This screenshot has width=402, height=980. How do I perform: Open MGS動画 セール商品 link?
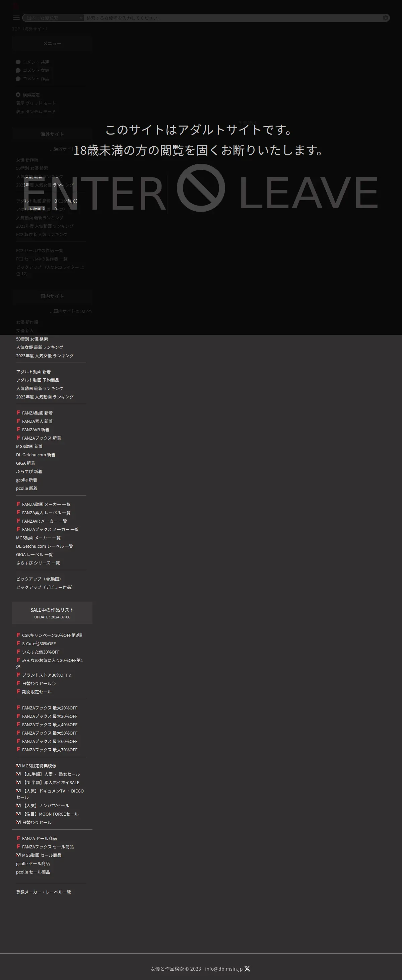coord(42,854)
